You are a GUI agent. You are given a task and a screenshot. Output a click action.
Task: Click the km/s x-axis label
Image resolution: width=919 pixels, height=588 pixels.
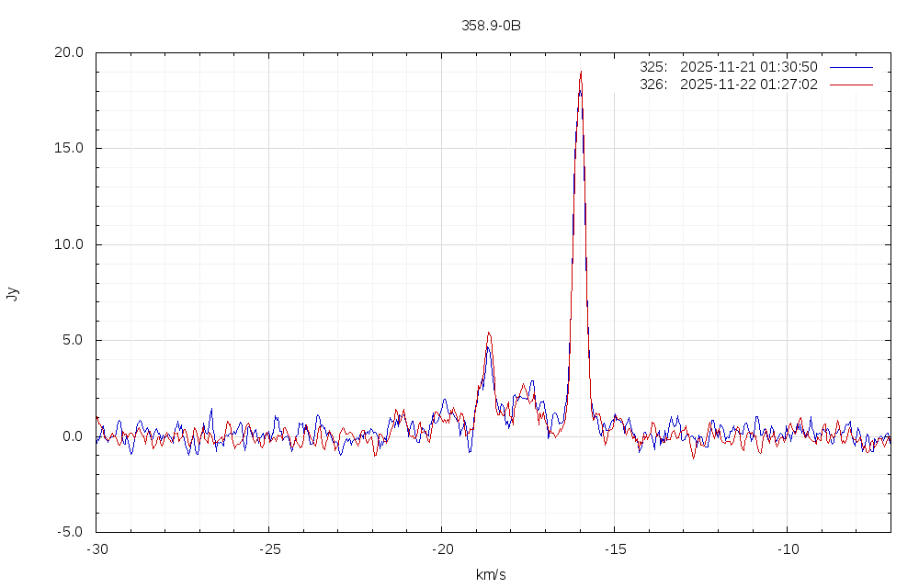[x=491, y=575]
